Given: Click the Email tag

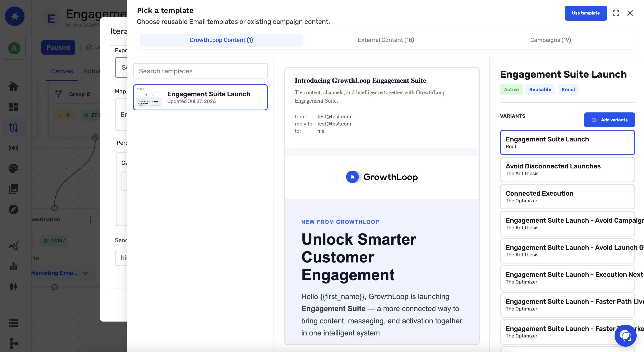Looking at the screenshot, I should (x=568, y=90).
